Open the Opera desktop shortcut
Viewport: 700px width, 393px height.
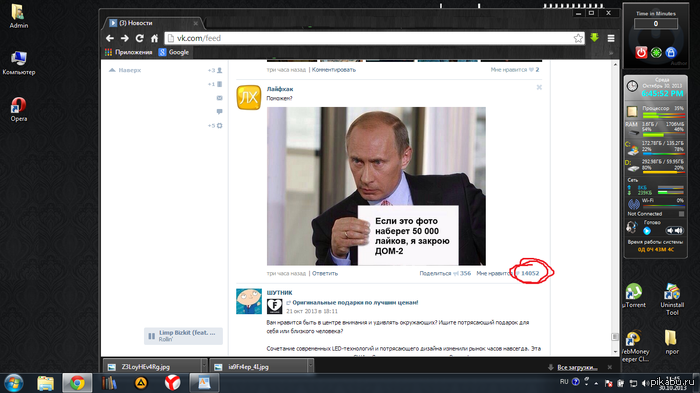[x=18, y=109]
